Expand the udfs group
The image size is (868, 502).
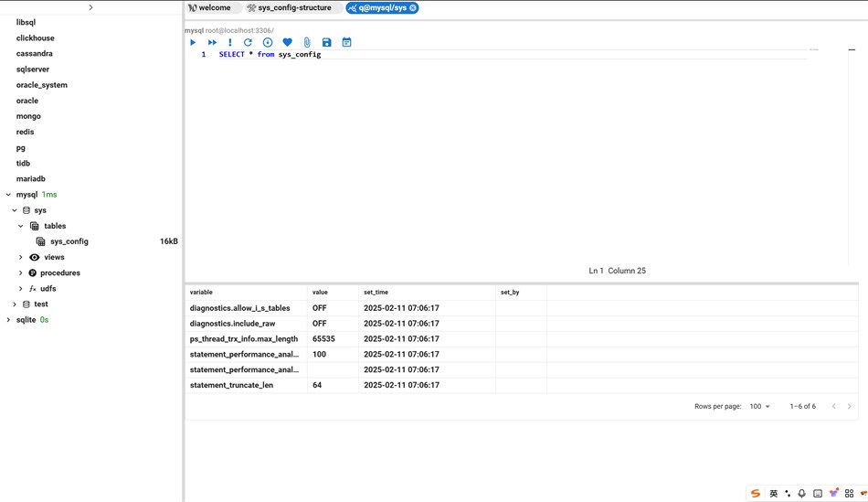(20, 289)
